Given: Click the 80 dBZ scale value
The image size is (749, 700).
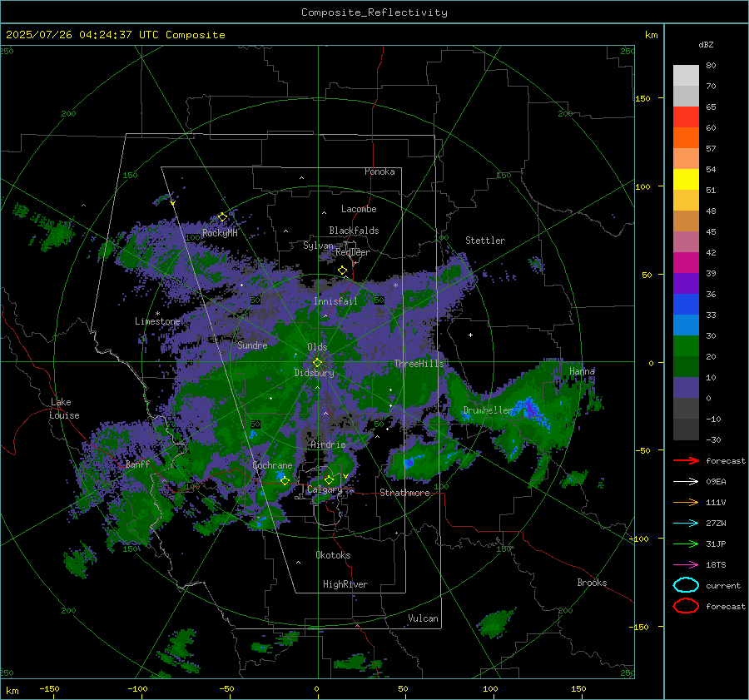Looking at the screenshot, I should point(711,66).
